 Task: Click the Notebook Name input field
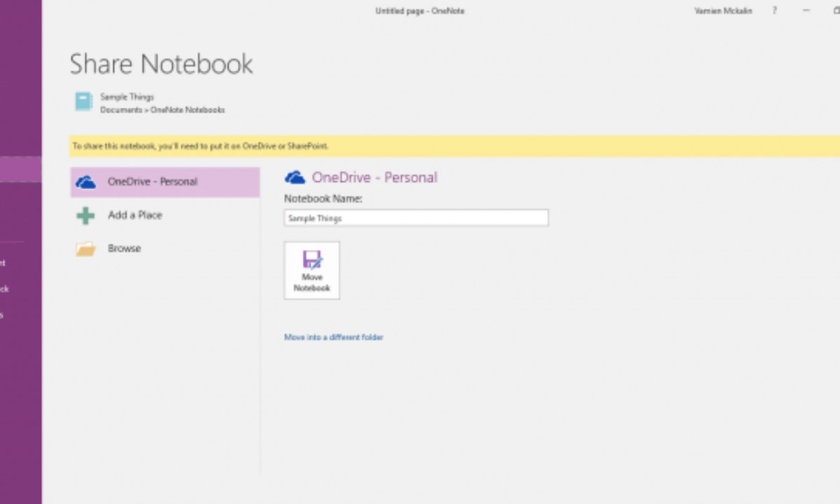pyautogui.click(x=416, y=218)
